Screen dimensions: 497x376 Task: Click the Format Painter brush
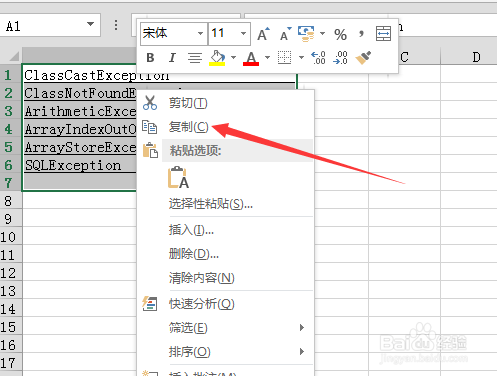coord(363,58)
